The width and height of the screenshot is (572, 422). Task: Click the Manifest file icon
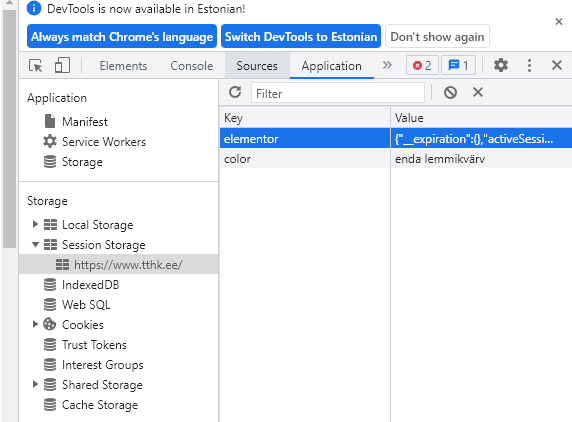click(50, 121)
